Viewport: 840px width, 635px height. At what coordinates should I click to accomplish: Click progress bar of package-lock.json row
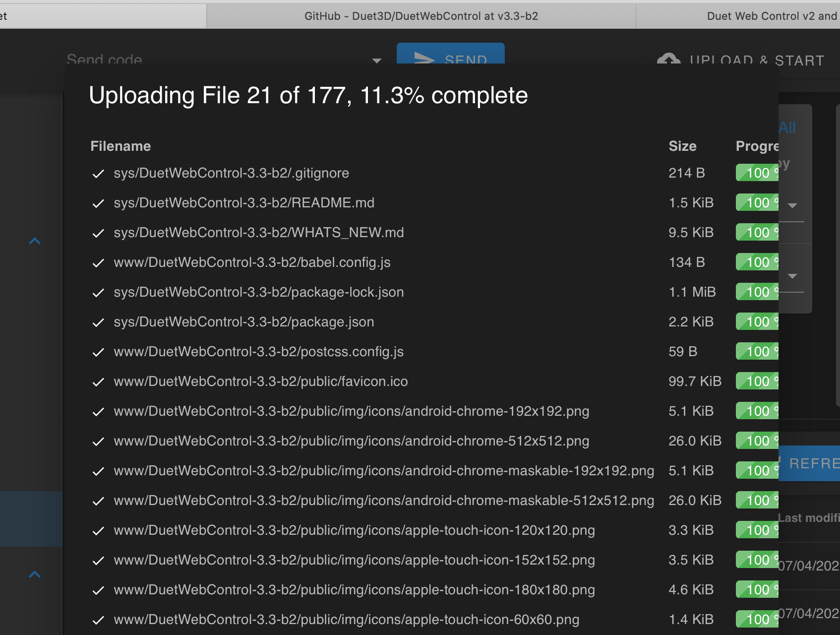pyautogui.click(x=757, y=292)
